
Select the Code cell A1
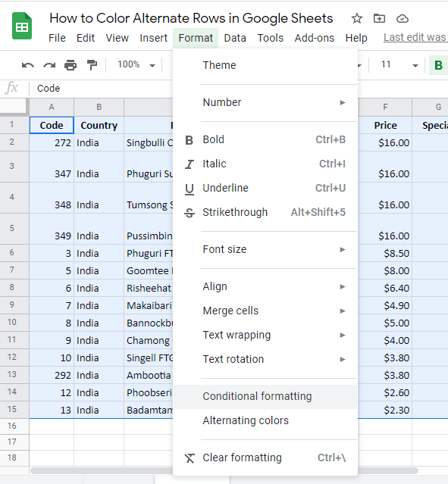[52, 125]
